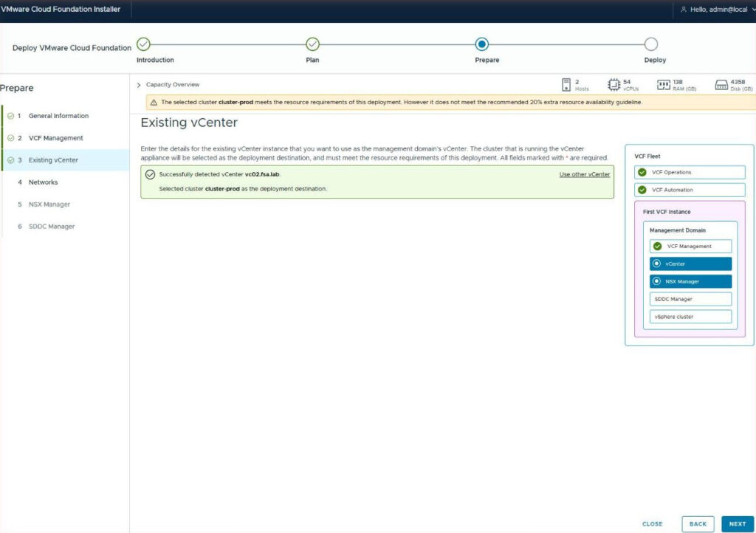Open VCF Management step in sidebar
The image size is (756, 533).
tap(65, 138)
